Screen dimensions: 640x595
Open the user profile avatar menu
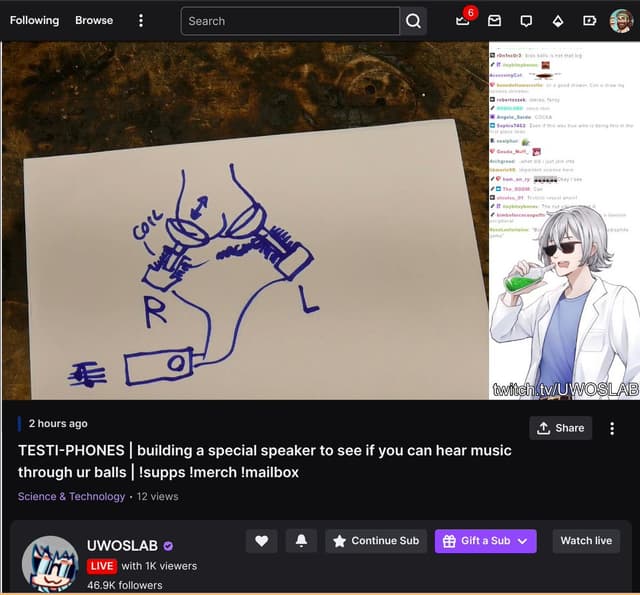coord(621,21)
